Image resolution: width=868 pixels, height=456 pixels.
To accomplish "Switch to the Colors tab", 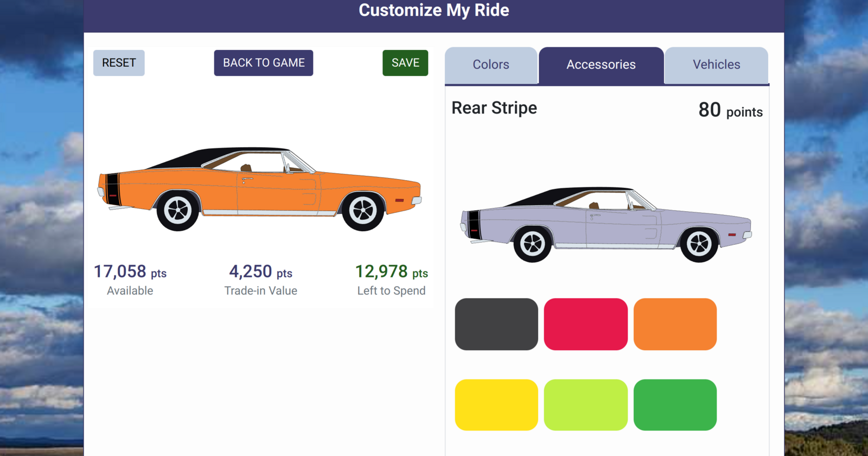I will point(491,65).
